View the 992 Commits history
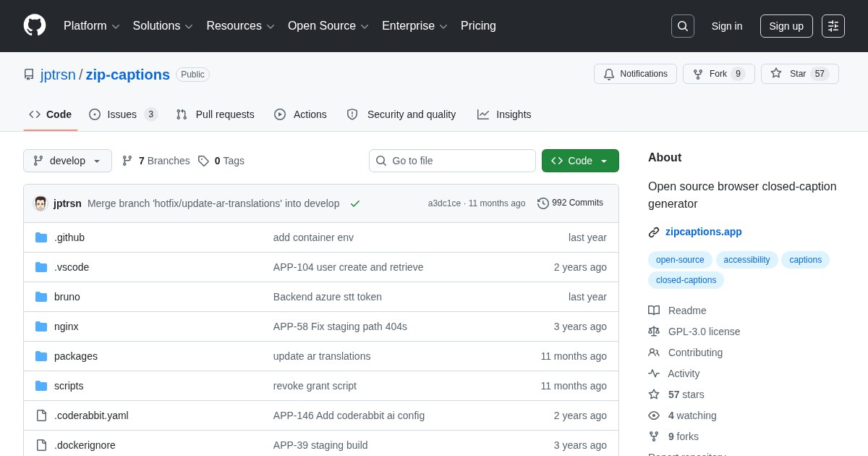The image size is (868, 456). (x=570, y=203)
